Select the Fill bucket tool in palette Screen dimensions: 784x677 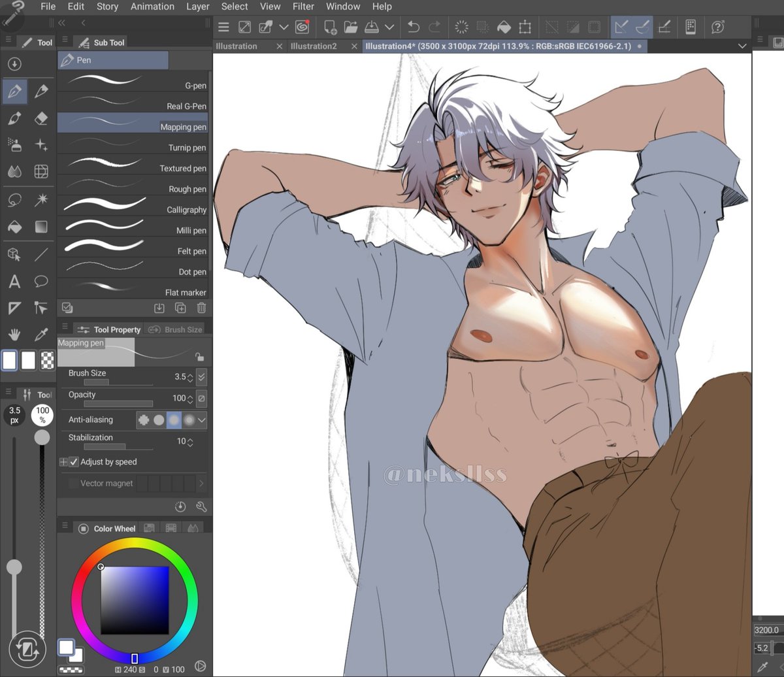14,227
